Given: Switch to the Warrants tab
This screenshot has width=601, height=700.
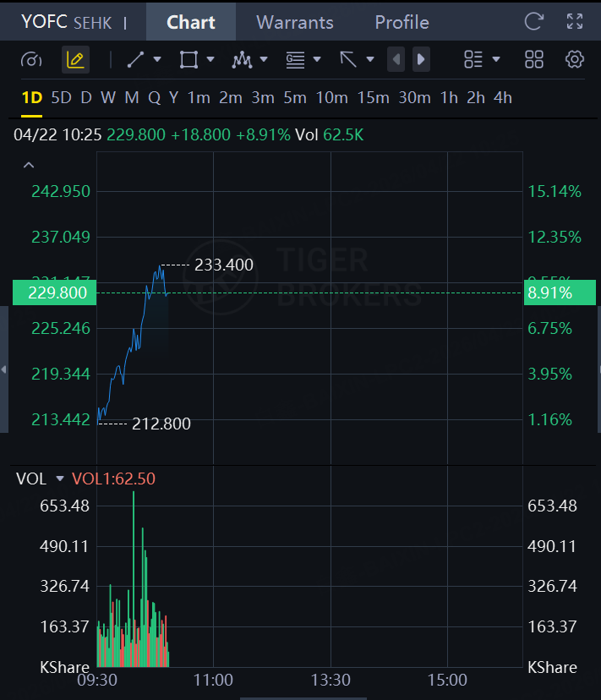Looking at the screenshot, I should tap(294, 22).
